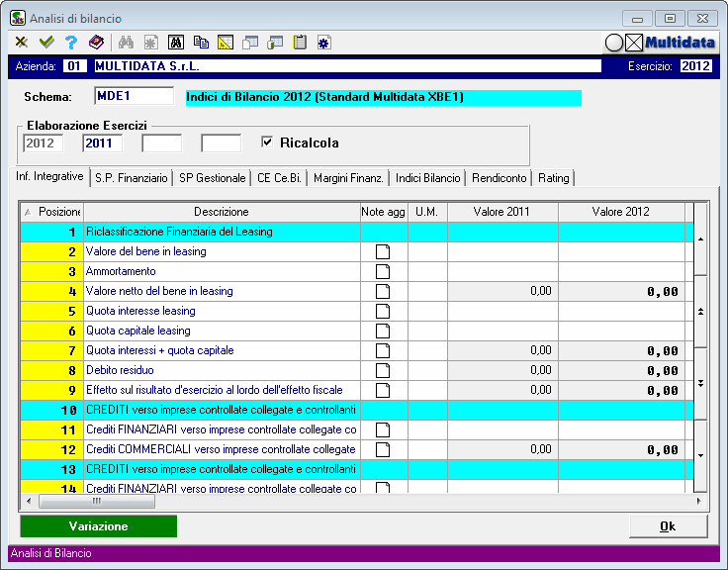Click the Descrizione column header
728x570 pixels.
coord(222,212)
